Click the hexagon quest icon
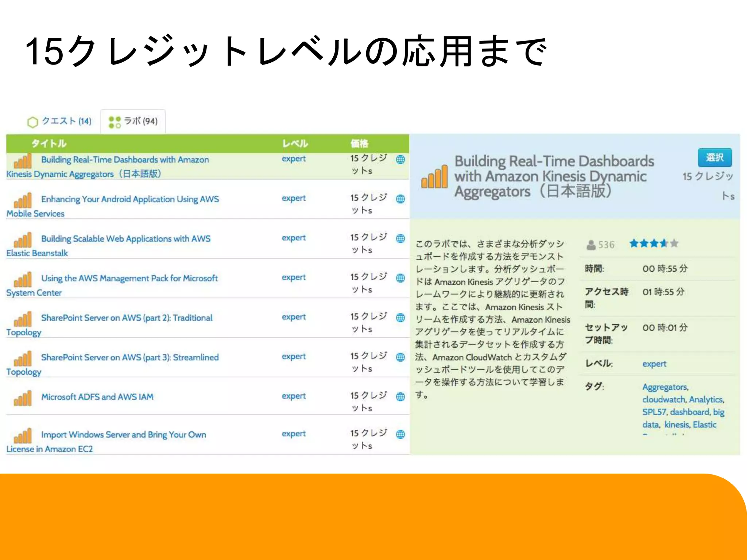The width and height of the screenshot is (747, 560). pyautogui.click(x=32, y=122)
